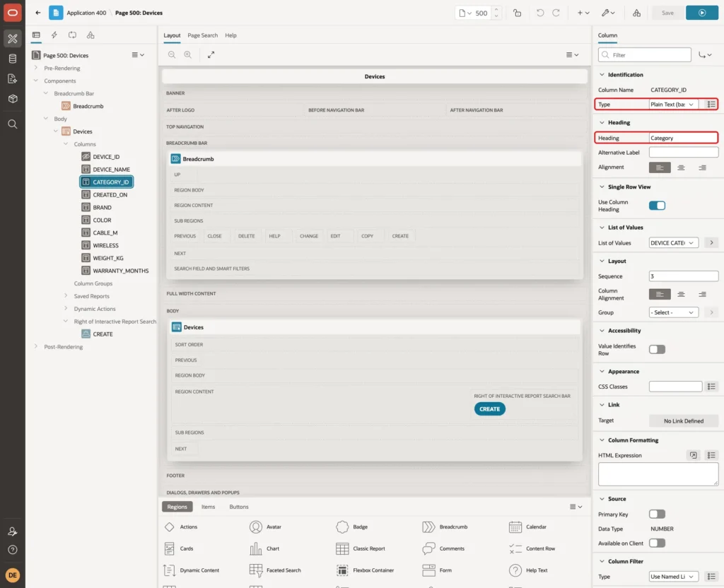This screenshot has width=724, height=588.
Task: Open the DE user account avatar
Action: pyautogui.click(x=13, y=575)
